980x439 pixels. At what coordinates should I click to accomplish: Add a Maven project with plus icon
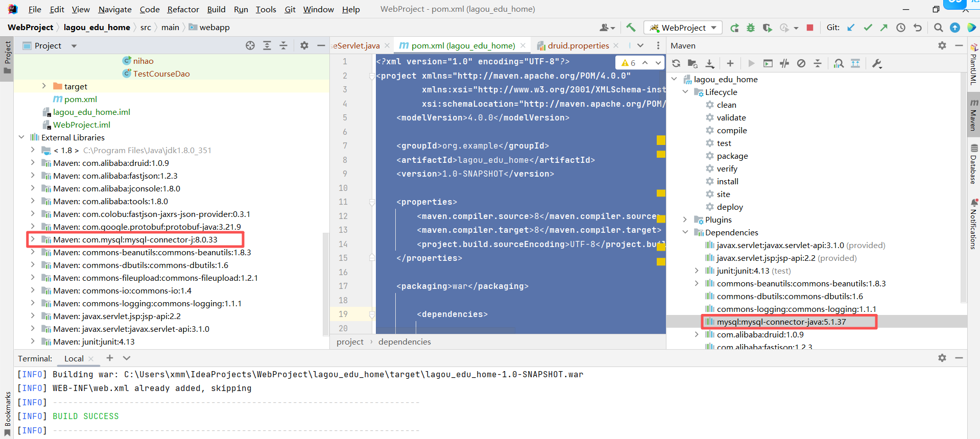pyautogui.click(x=730, y=63)
